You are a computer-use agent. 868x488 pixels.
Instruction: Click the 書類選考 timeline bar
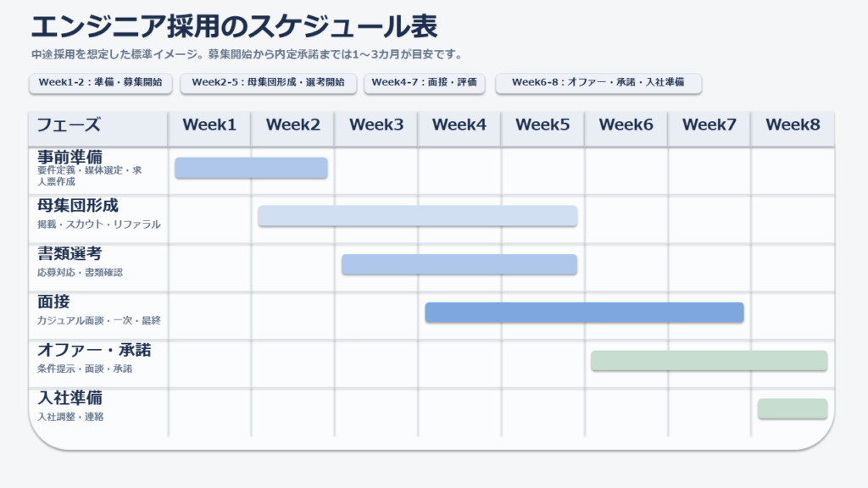click(x=459, y=264)
